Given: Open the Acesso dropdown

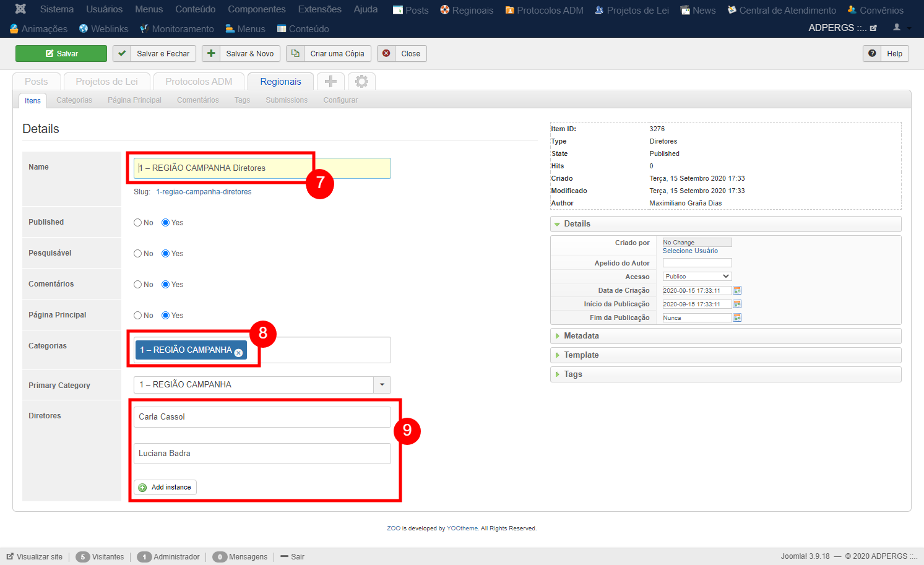Looking at the screenshot, I should [x=697, y=277].
